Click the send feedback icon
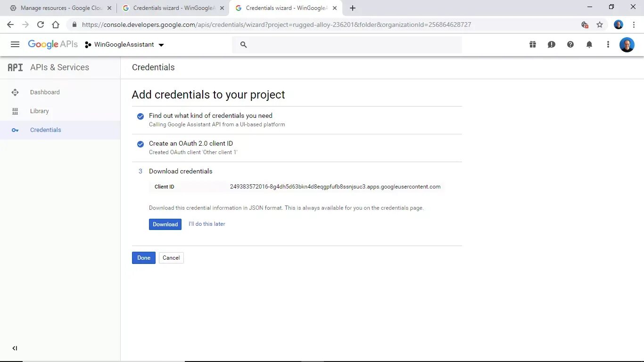Viewport: 644px width, 362px height. coord(552,44)
